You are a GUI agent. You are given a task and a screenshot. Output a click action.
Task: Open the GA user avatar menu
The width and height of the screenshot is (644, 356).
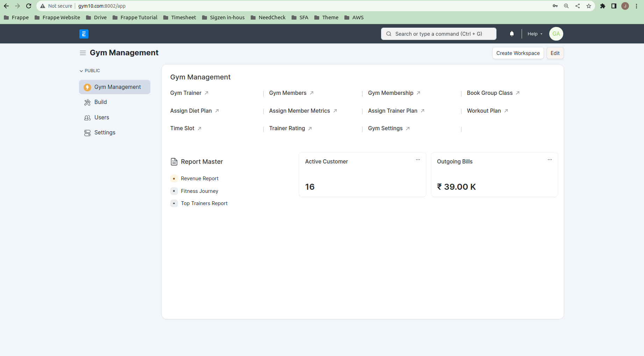(x=556, y=34)
